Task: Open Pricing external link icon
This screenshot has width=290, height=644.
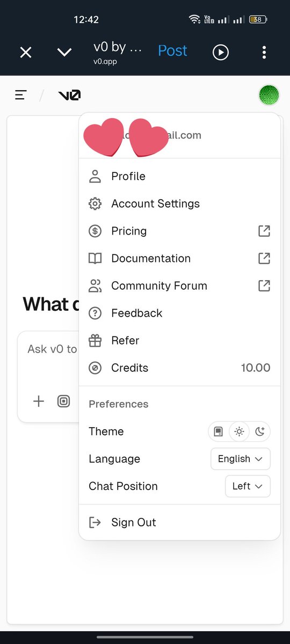Action: click(264, 231)
